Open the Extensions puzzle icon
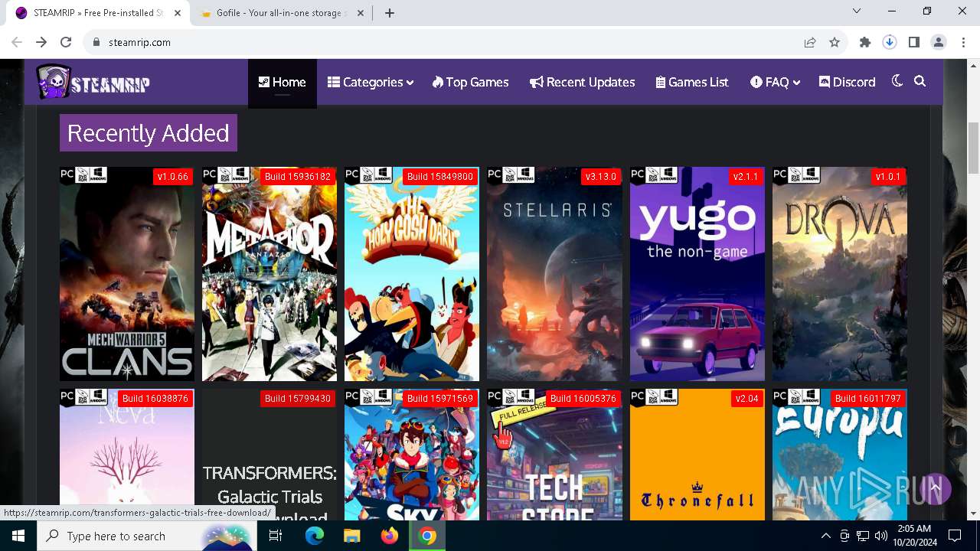 click(x=865, y=42)
